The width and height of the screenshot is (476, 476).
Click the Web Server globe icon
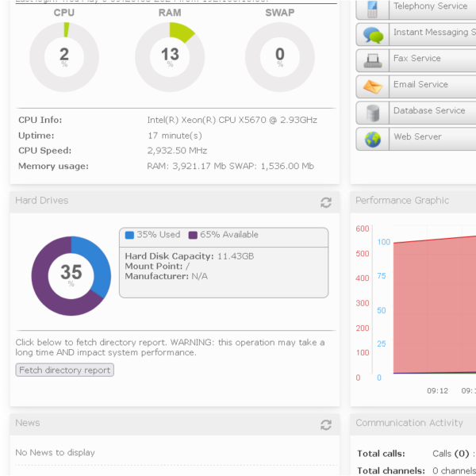coord(372,139)
